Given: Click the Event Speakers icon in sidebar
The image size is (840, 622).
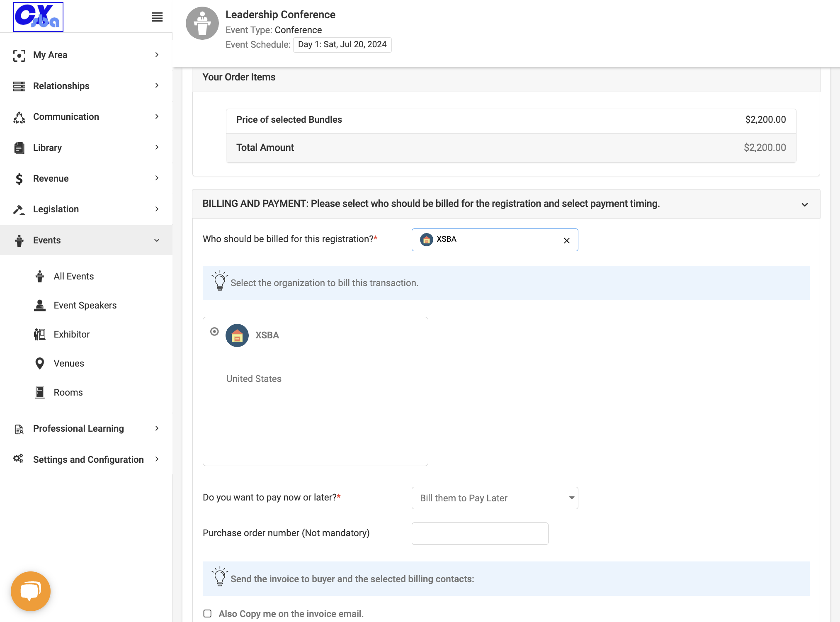Looking at the screenshot, I should coord(40,305).
